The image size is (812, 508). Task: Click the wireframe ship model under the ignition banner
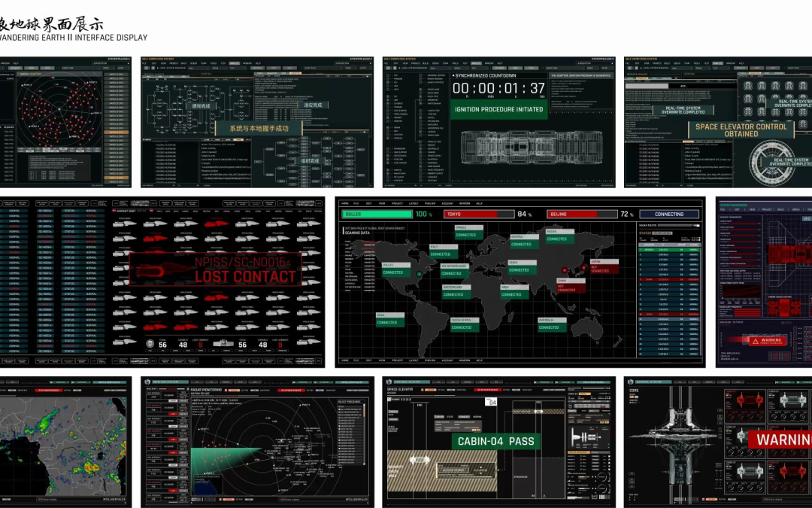tap(532, 148)
